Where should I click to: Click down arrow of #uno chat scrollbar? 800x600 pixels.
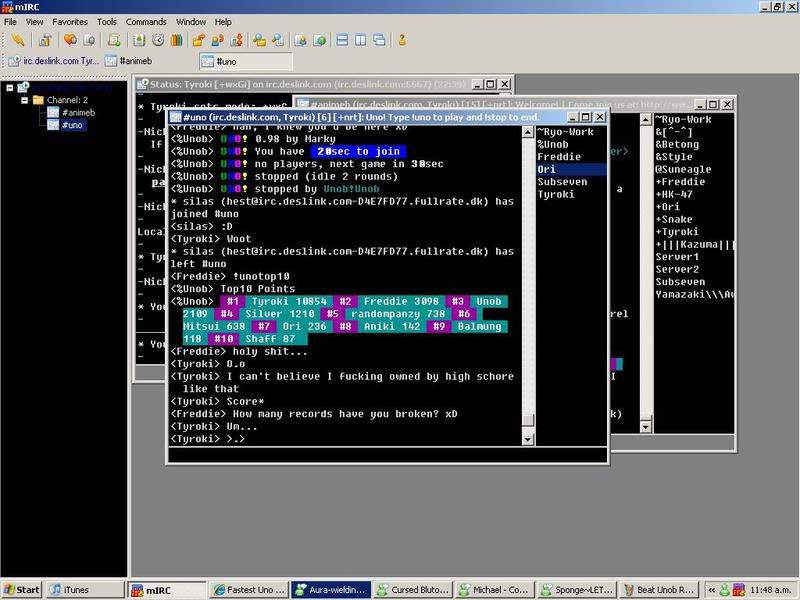pos(528,439)
